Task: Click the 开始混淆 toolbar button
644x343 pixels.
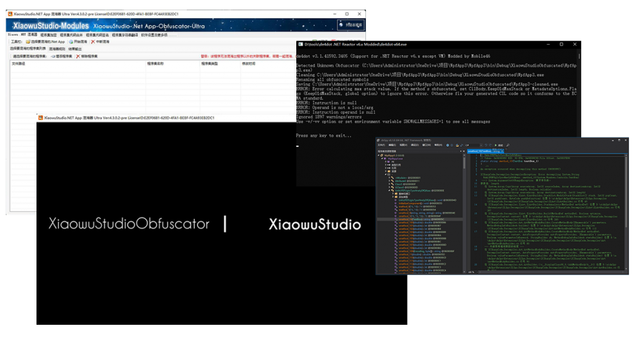Action: 78,42
